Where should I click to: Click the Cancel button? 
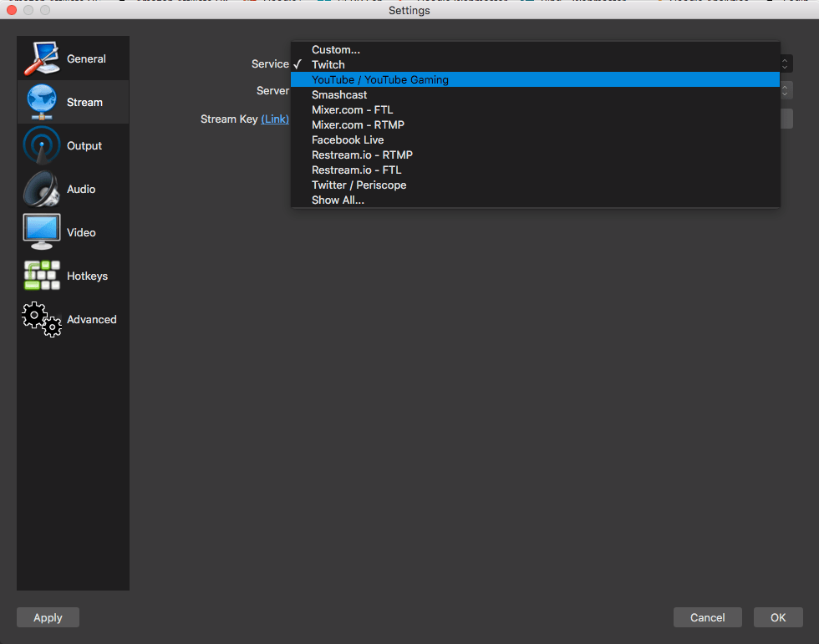pos(707,617)
